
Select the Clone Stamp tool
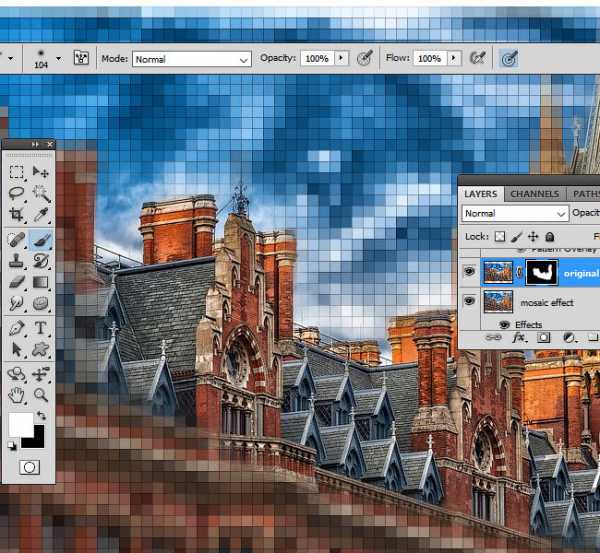click(17, 261)
